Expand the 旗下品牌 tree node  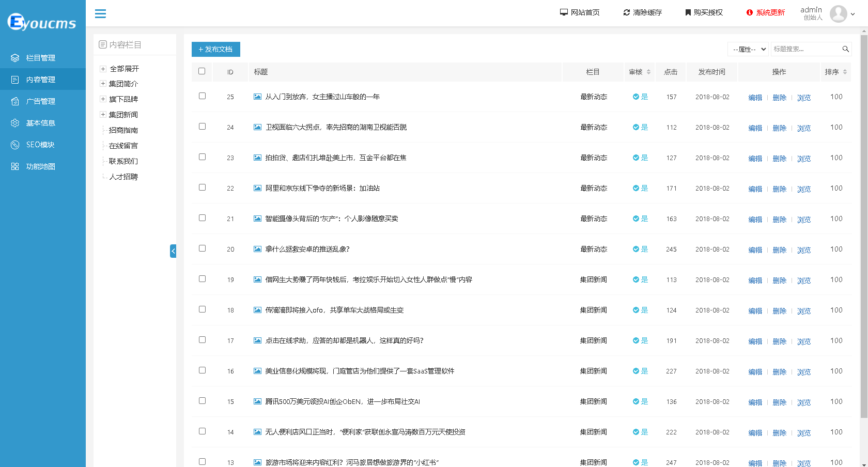[103, 99]
